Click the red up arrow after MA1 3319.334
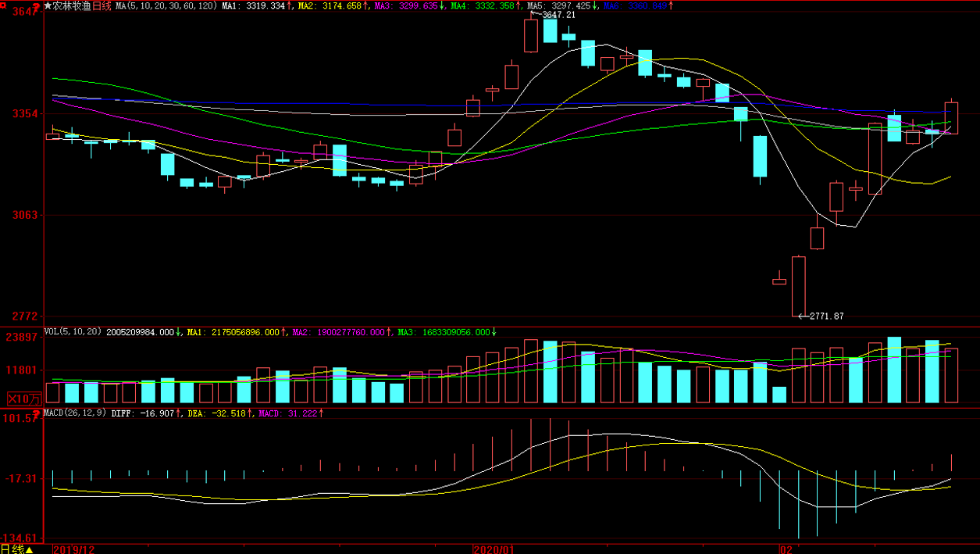This screenshot has height=554, width=980. (x=290, y=5)
